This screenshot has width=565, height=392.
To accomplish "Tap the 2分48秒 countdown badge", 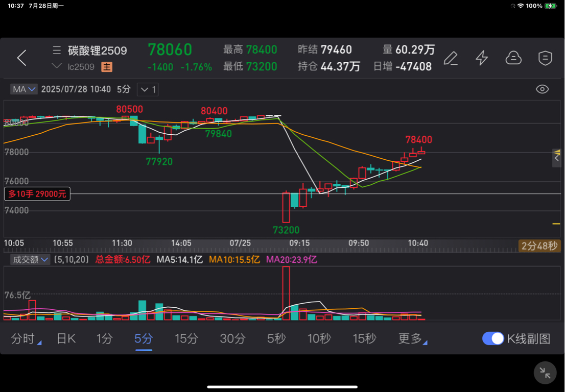I will (x=539, y=246).
